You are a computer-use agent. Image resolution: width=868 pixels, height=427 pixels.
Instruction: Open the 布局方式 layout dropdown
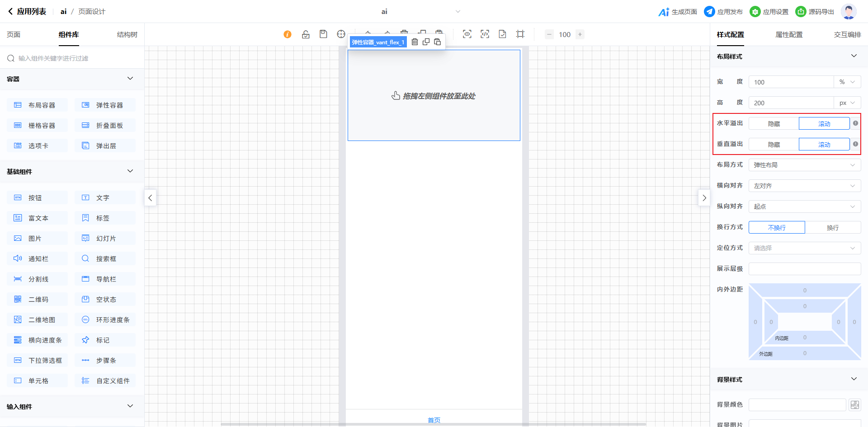(x=804, y=165)
